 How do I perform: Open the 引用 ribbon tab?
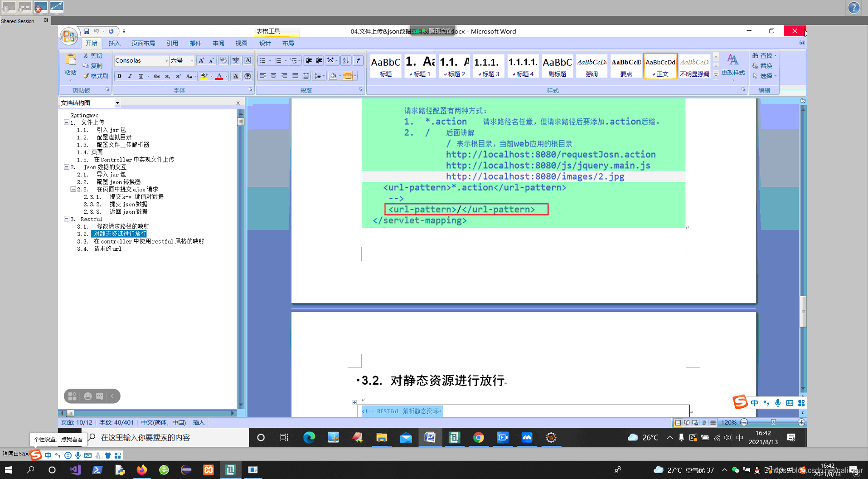click(x=172, y=43)
